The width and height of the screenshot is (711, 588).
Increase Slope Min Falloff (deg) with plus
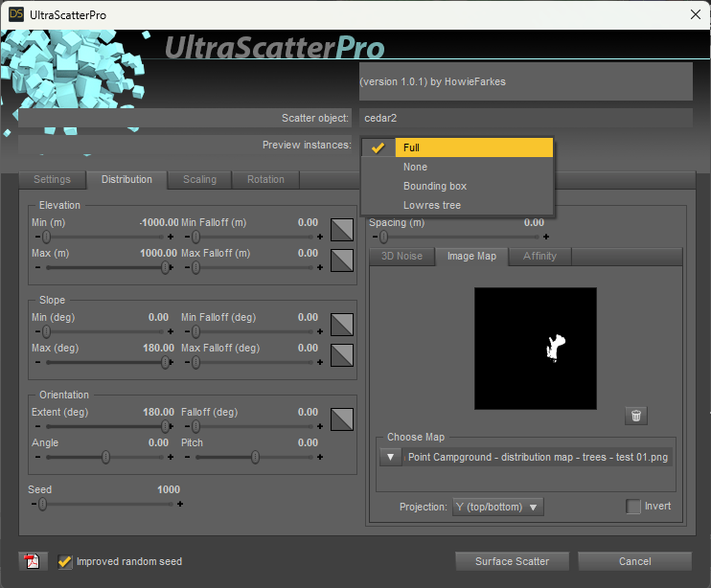pyautogui.click(x=320, y=331)
